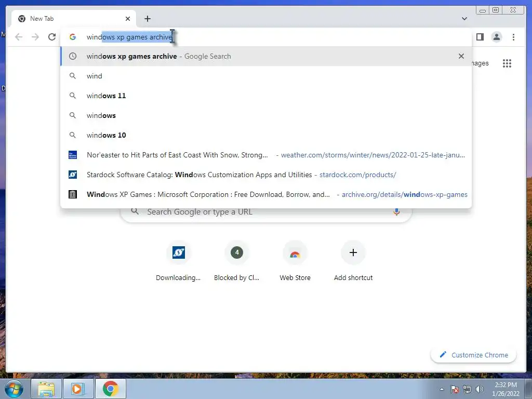Open the Web Store shortcut
Viewport: 532px width, 399px height.
point(295,261)
